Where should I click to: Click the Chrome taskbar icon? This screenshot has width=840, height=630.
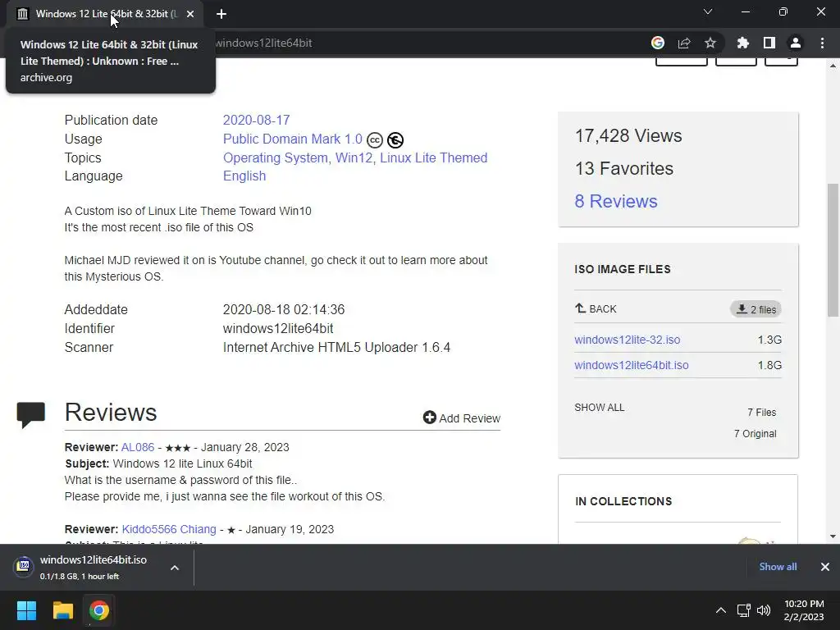(x=98, y=610)
